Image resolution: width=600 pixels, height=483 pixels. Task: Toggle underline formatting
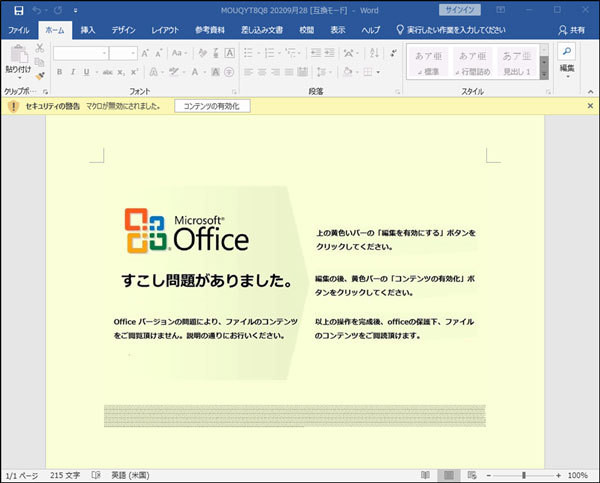tap(86, 72)
